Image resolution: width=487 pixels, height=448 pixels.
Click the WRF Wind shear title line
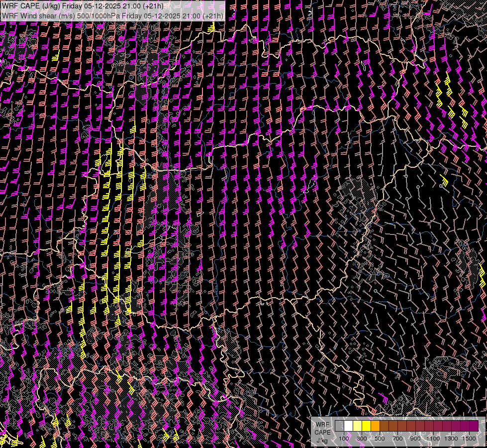pyautogui.click(x=112, y=16)
